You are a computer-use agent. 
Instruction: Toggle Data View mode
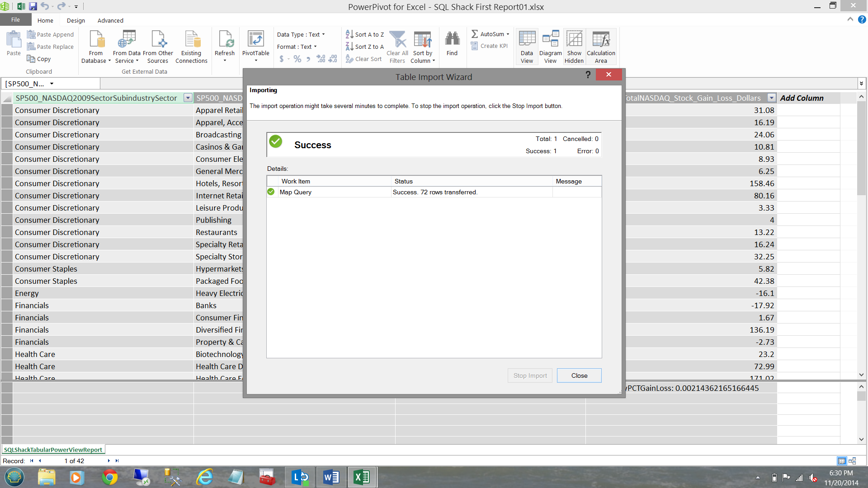[527, 41]
